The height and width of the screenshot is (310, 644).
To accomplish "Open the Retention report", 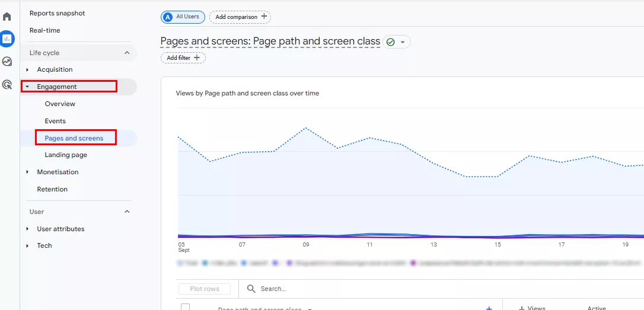I will click(52, 189).
